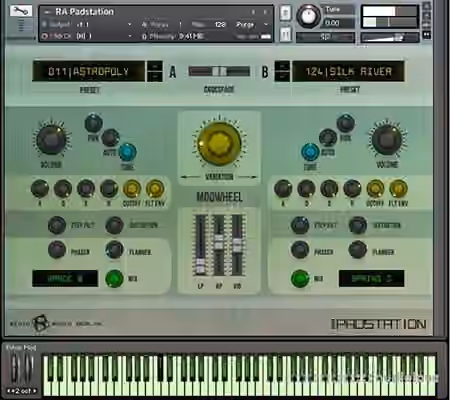Open layer B Spring reverb type display
Image resolution: width=450 pixels, height=400 pixels.
pyautogui.click(x=371, y=279)
